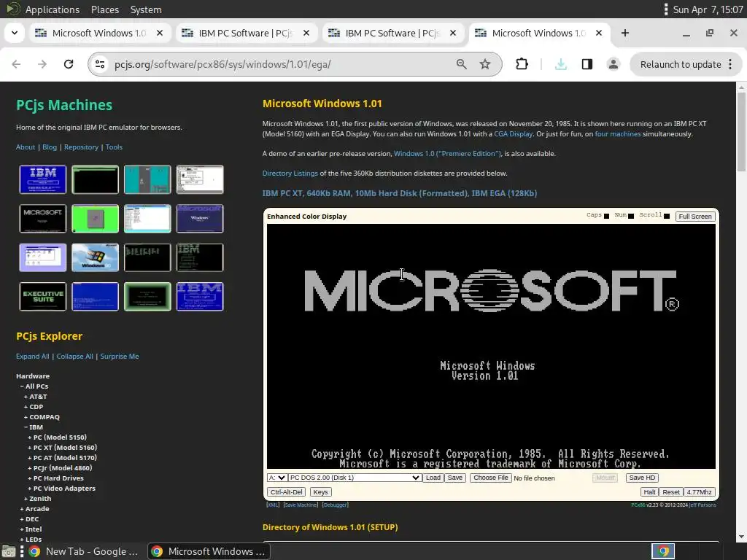Open the XML link below machine
The width and height of the screenshot is (747, 560).
pyautogui.click(x=273, y=505)
